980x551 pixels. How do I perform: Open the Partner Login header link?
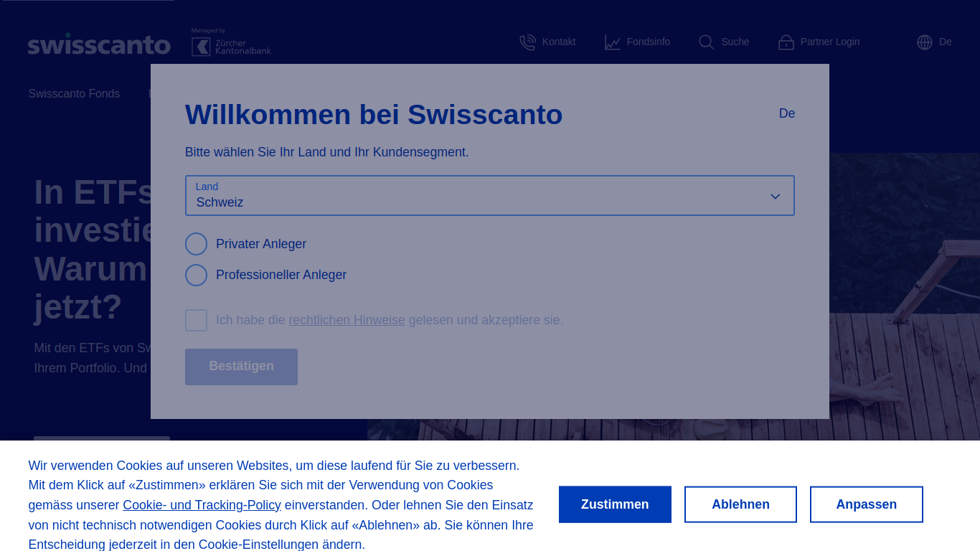[819, 42]
